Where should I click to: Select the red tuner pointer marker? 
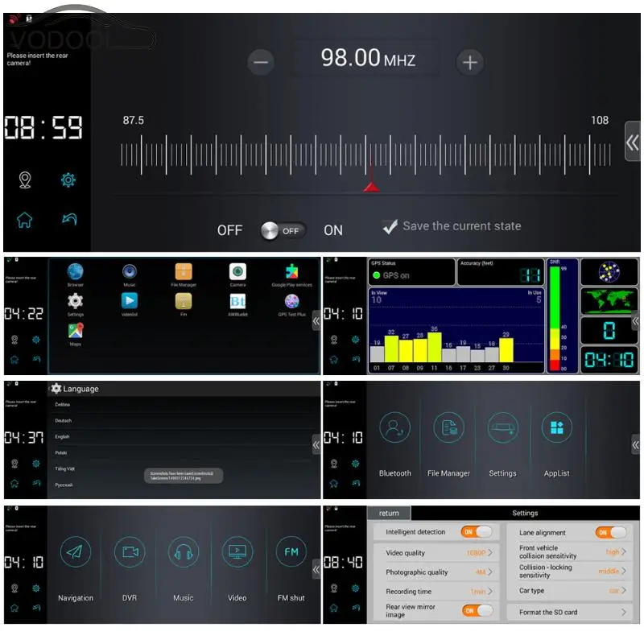tap(371, 187)
